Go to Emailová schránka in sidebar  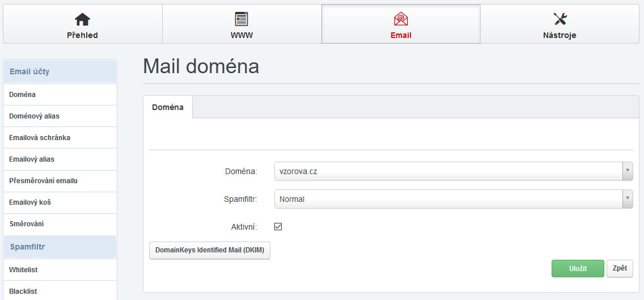(40, 138)
